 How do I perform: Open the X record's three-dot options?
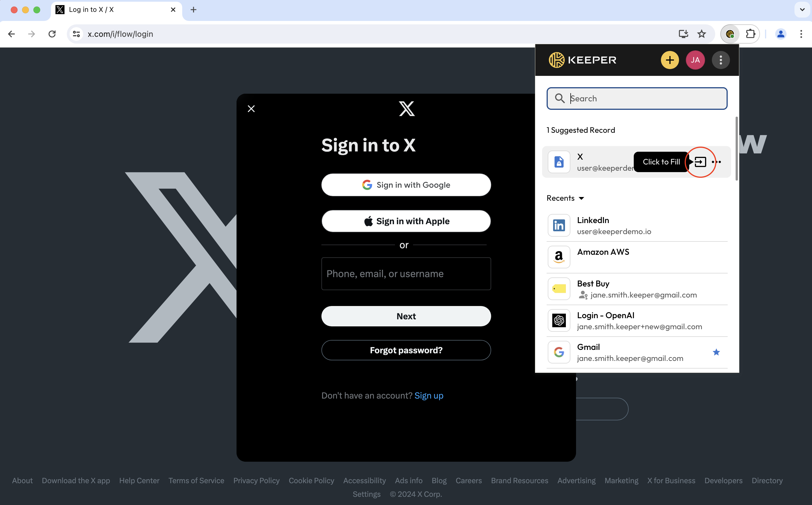[717, 162]
